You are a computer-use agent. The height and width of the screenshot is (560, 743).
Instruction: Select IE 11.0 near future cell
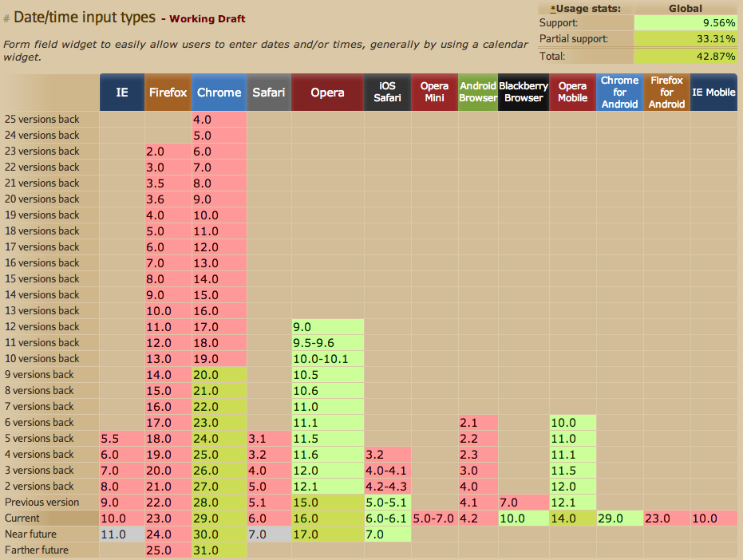pyautogui.click(x=122, y=534)
